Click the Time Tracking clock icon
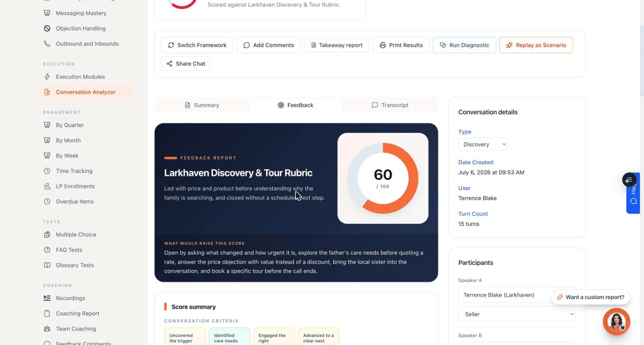Viewport: 644px width, 345px height. coord(47,171)
